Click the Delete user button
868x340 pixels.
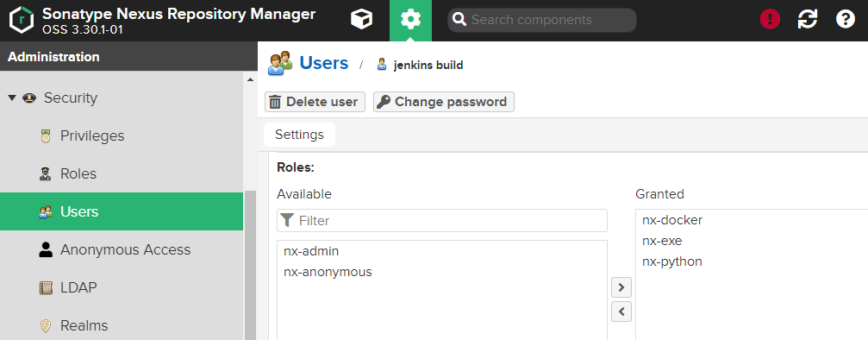point(315,102)
